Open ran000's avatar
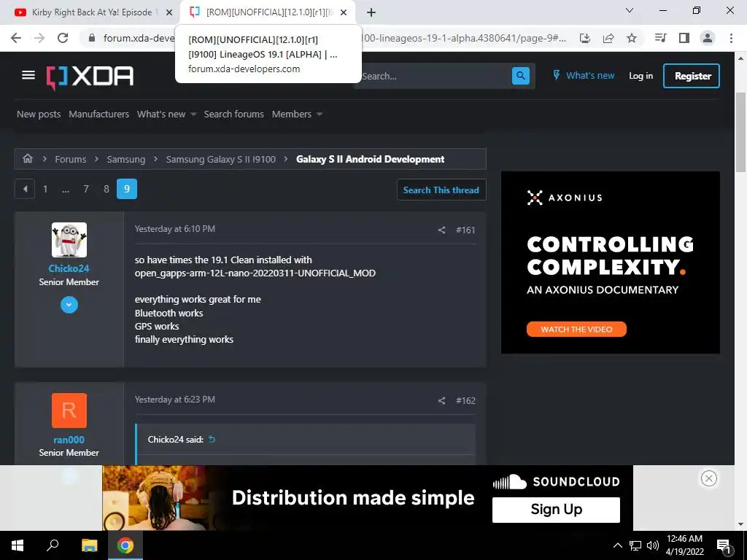 [x=69, y=411]
